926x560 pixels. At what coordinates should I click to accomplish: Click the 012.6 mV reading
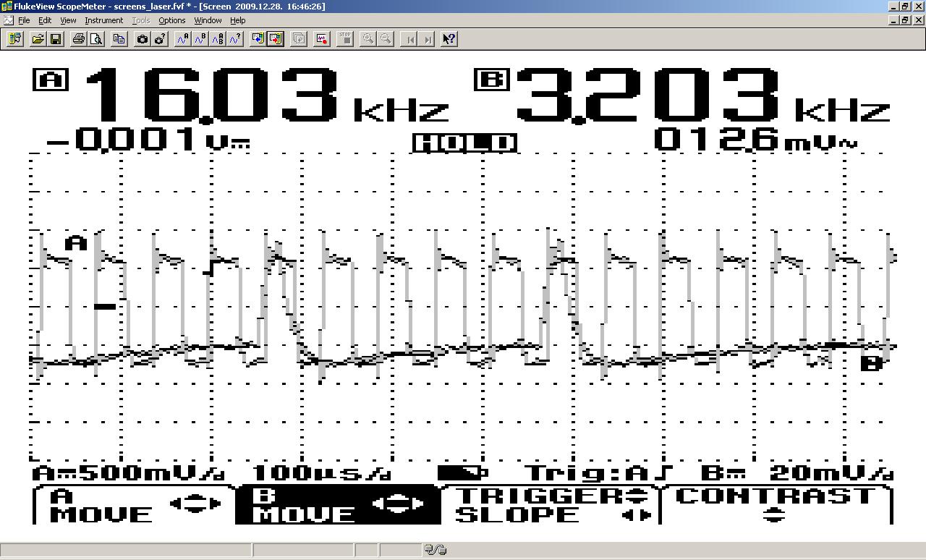pyautogui.click(x=756, y=139)
